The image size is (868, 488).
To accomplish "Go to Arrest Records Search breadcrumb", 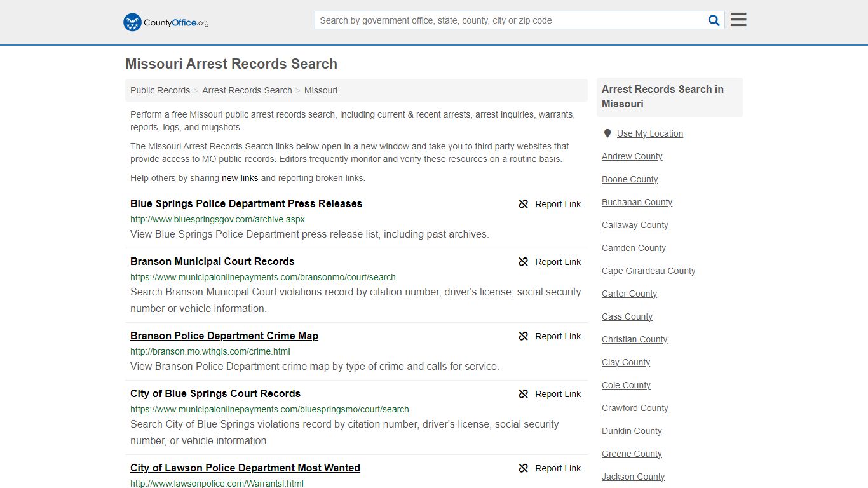I will [247, 90].
